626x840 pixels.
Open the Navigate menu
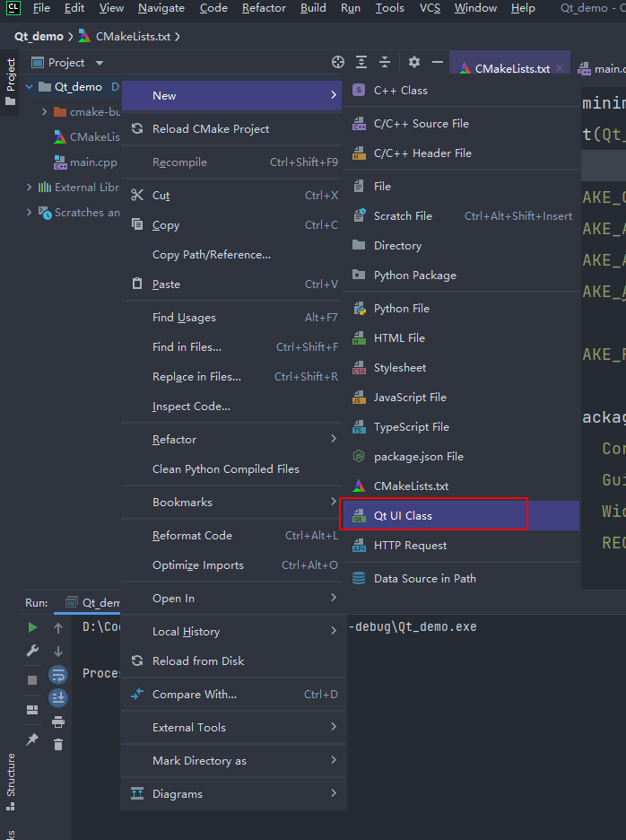(161, 8)
